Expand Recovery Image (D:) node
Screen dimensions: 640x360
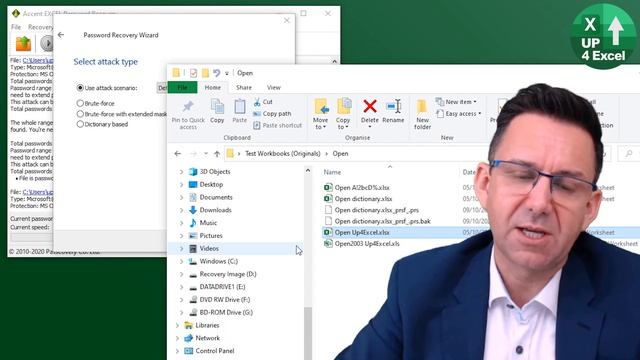182,274
